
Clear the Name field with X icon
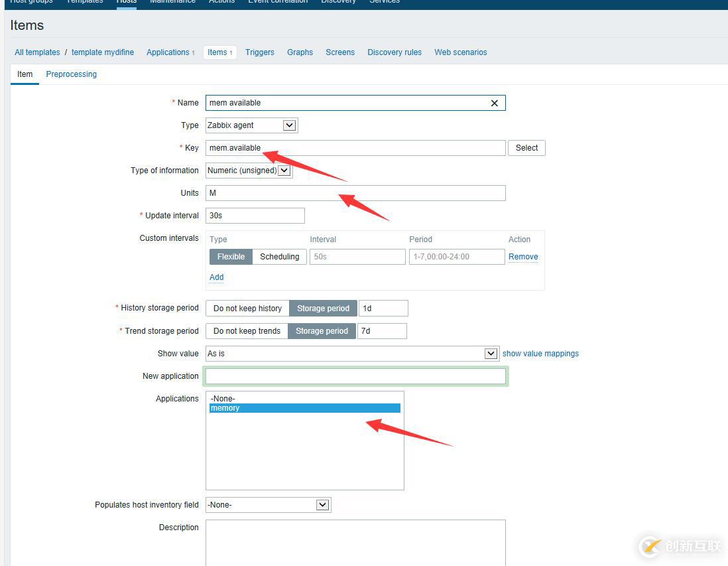(494, 103)
